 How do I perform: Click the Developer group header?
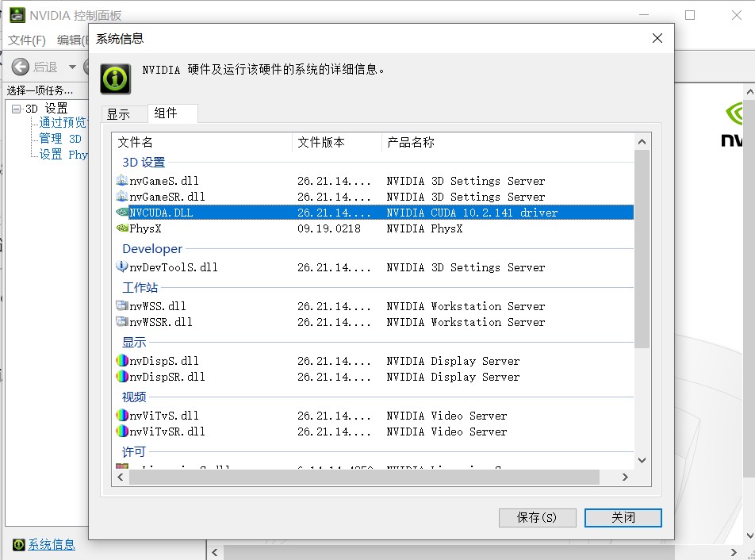tap(152, 248)
